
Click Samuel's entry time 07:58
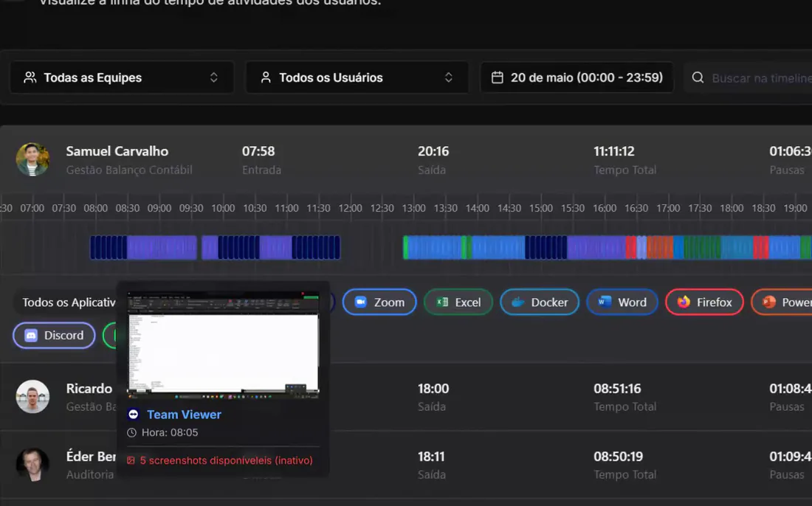(258, 152)
